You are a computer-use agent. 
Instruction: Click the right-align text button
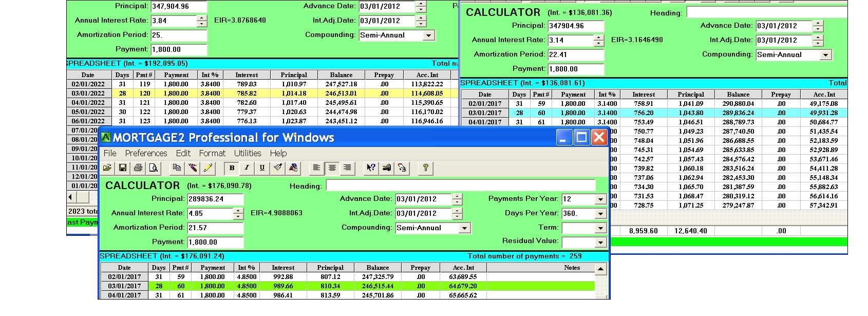[x=348, y=168]
